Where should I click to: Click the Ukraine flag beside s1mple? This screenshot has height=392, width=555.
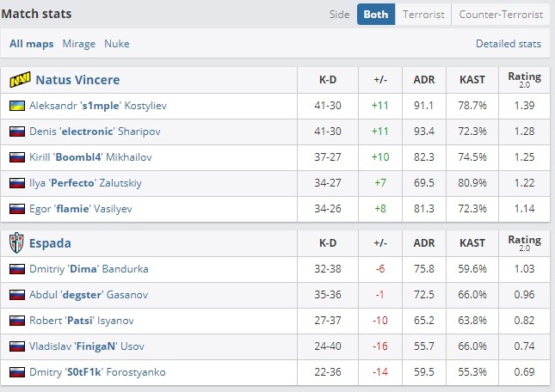[x=16, y=106]
